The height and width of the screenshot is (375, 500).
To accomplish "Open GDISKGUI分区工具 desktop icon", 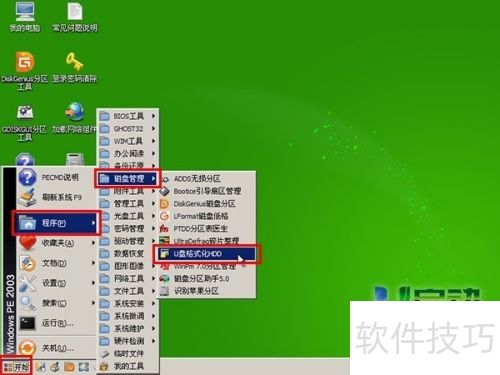I will click(25, 123).
